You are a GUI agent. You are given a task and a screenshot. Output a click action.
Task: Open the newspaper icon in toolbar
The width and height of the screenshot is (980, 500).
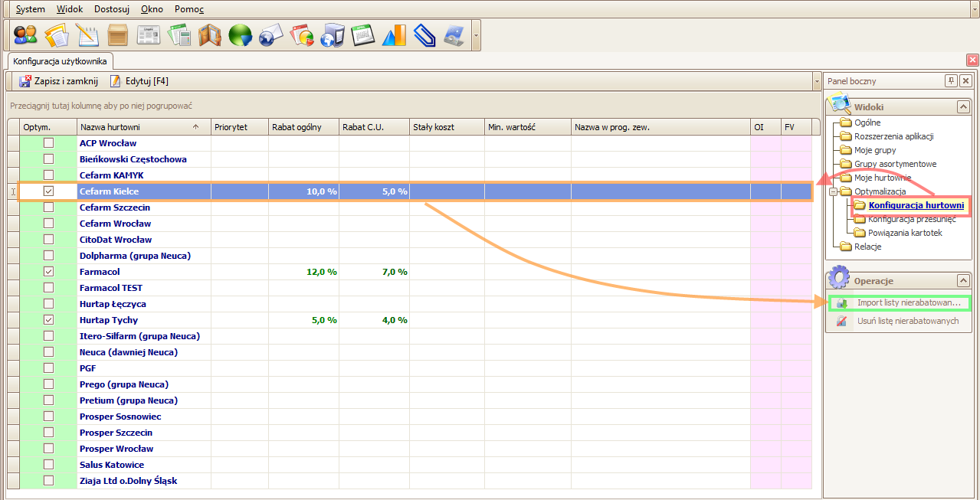click(148, 35)
